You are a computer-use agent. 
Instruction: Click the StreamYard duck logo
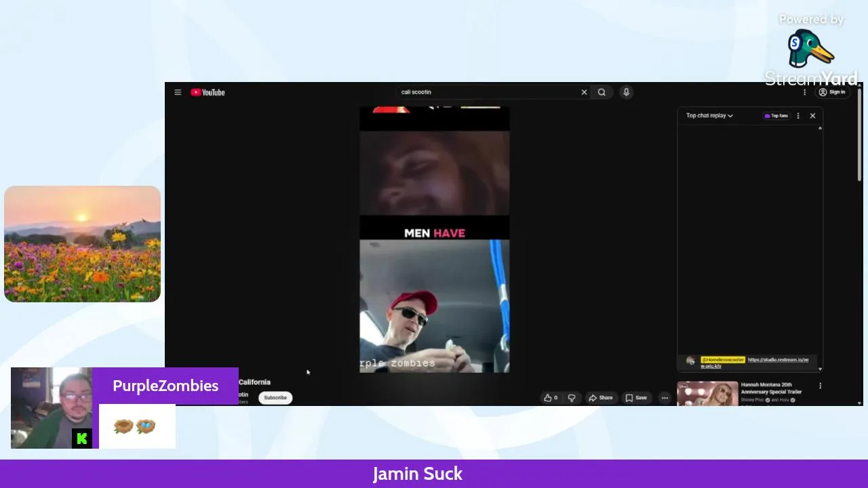[810, 49]
